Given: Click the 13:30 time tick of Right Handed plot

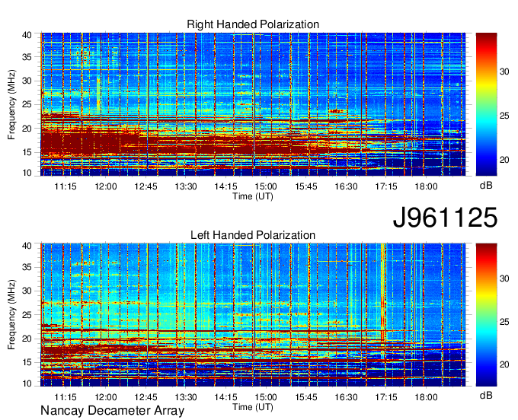Looking at the screenshot, I should (x=186, y=186).
